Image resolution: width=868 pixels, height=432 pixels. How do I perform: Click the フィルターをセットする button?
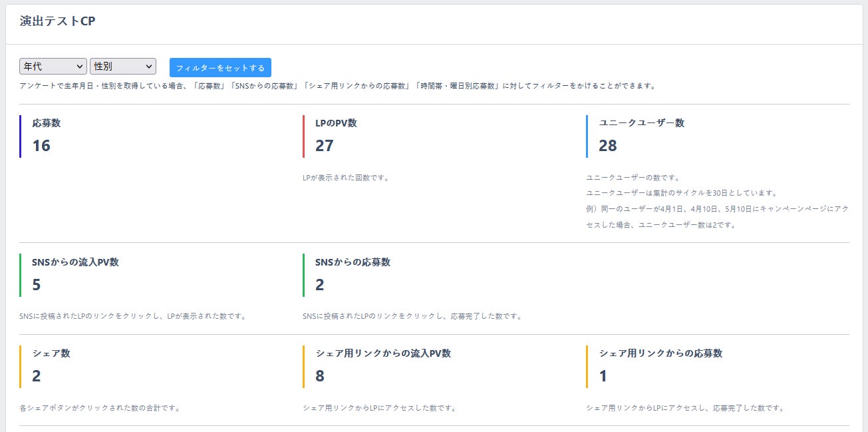coord(220,68)
